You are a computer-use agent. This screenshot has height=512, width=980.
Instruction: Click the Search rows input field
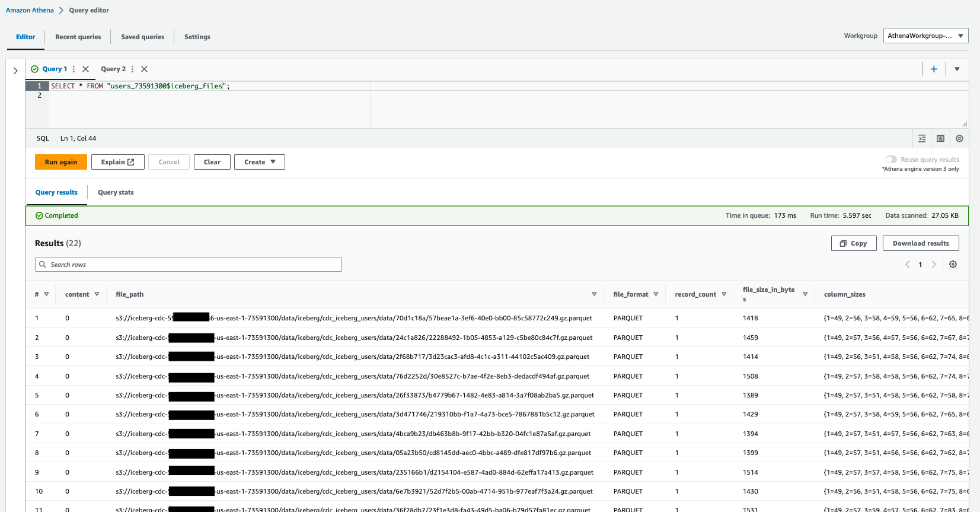[189, 265]
